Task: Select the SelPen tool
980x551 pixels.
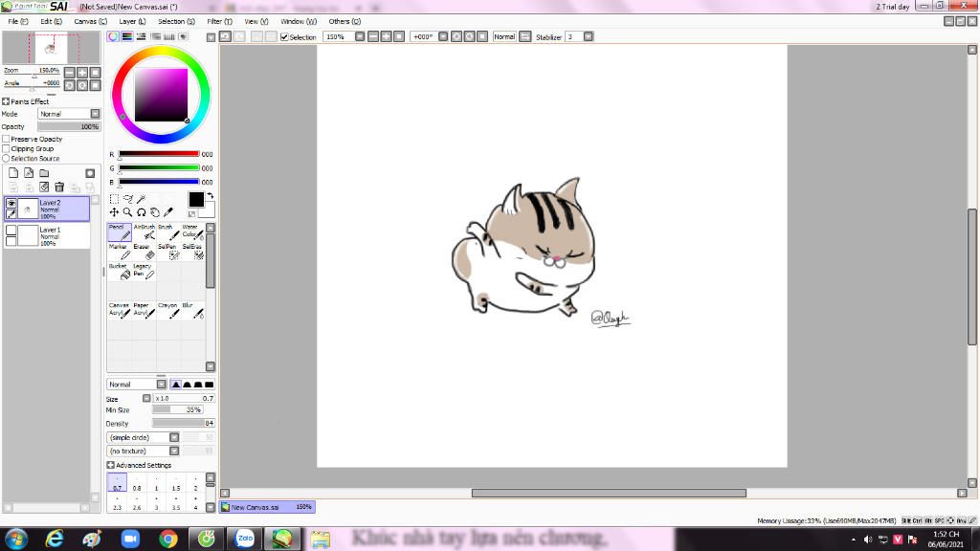Action: (x=168, y=252)
